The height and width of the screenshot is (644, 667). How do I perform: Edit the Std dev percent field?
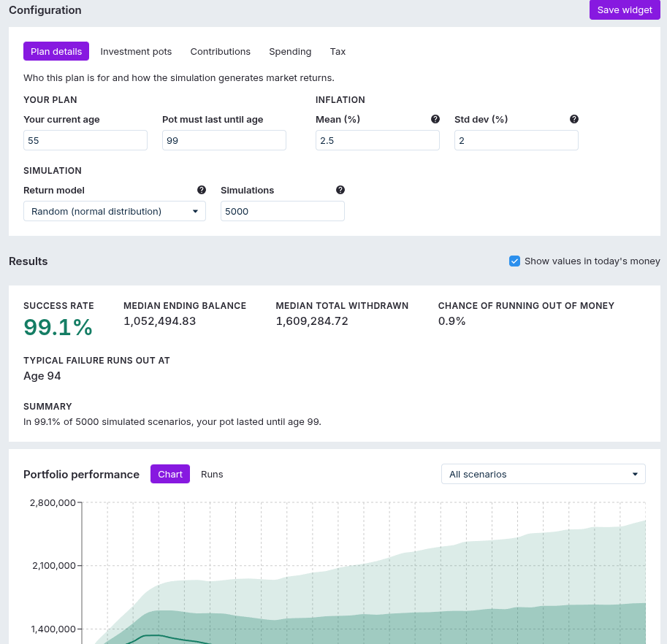coord(517,140)
